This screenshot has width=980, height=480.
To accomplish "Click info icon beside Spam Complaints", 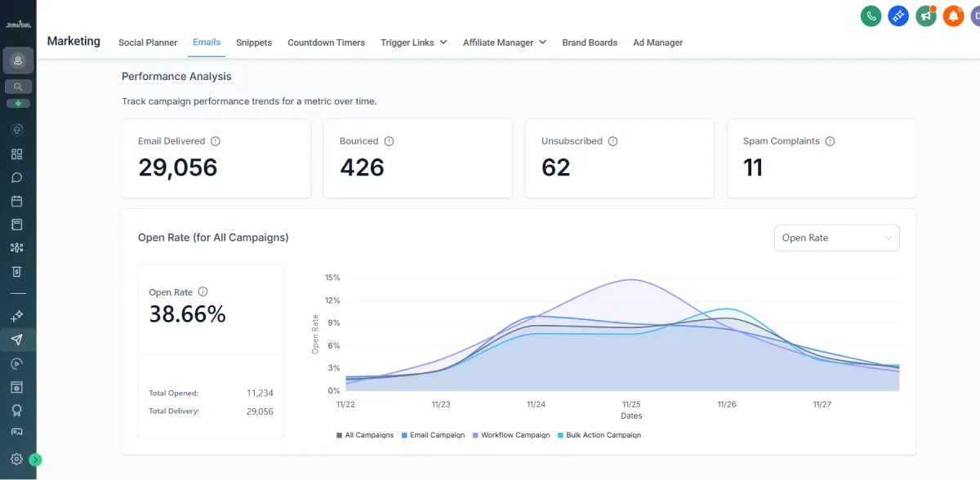I will 830,141.
